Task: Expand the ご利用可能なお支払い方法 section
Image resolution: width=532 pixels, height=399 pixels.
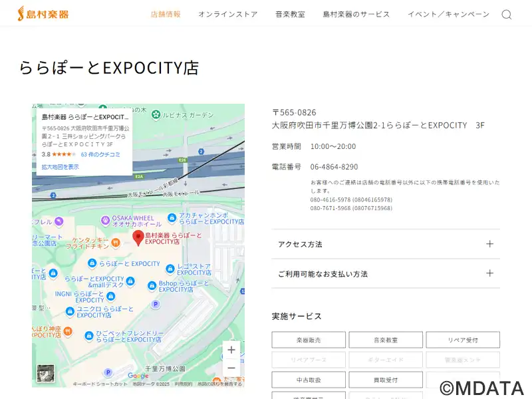Action: (386, 273)
